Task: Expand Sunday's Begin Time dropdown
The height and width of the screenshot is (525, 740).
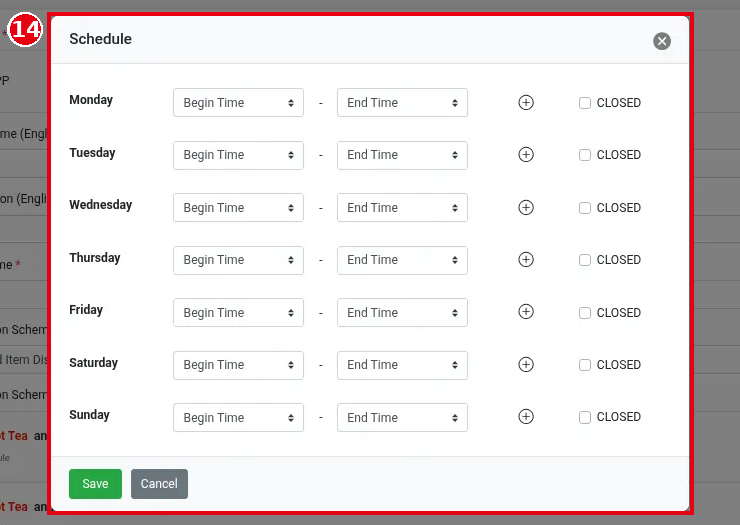Action: click(238, 417)
